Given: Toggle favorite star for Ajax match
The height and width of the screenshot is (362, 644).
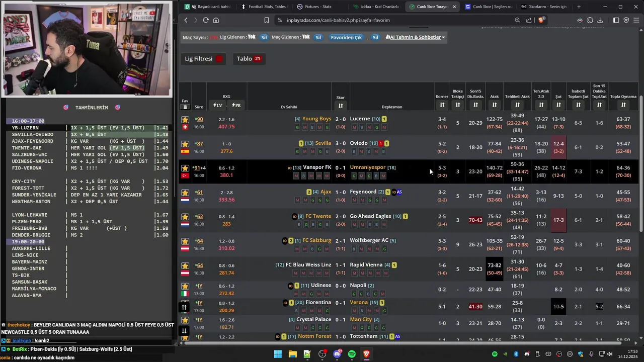Looking at the screenshot, I should (185, 193).
